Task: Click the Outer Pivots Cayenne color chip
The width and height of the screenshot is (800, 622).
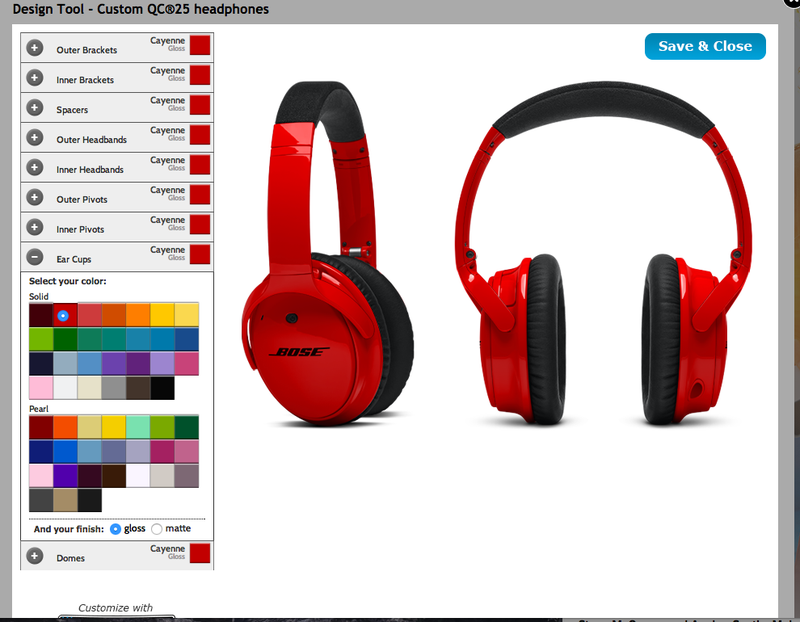Action: coord(200,194)
